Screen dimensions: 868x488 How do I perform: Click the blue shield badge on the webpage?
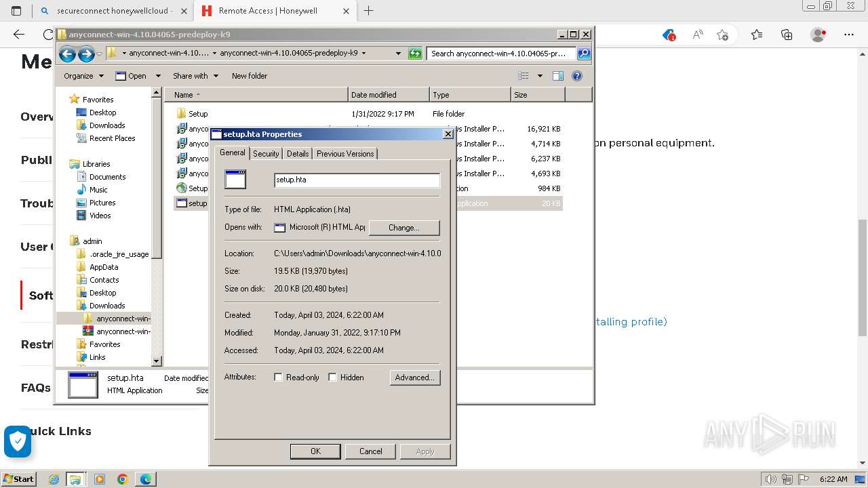click(18, 441)
